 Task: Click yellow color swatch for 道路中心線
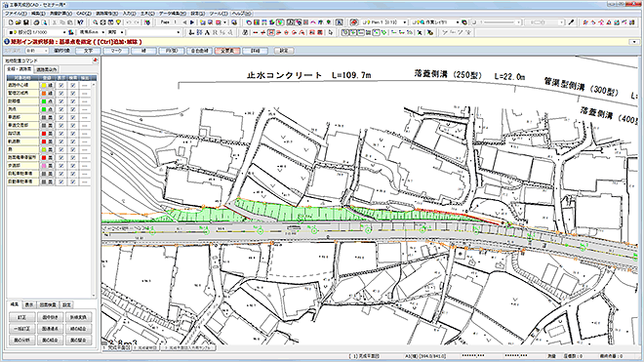(x=43, y=85)
